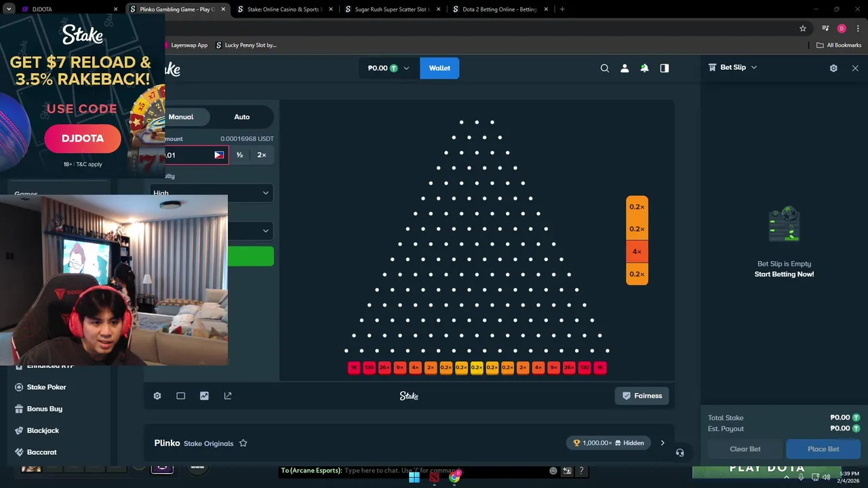Screen dimensions: 868x488
Task: Open Chrome media control icon
Action: click(825, 28)
